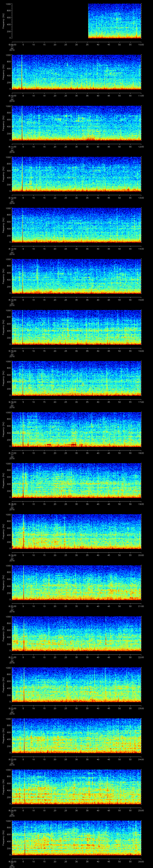Click the 16:00 end time label

pyautogui.click(x=141, y=351)
